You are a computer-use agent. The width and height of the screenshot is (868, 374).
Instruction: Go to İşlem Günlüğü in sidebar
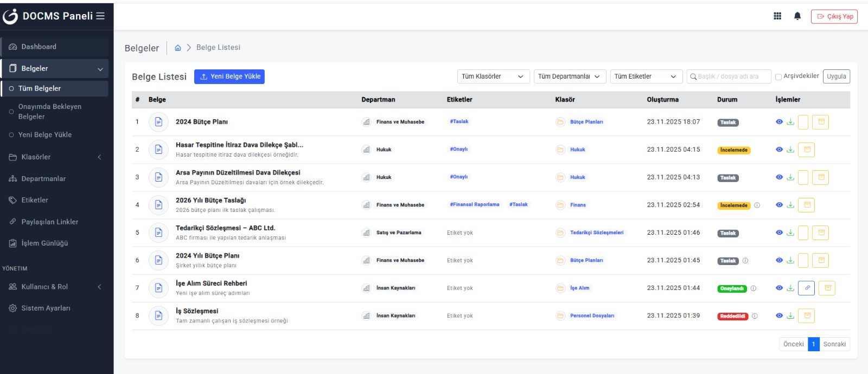(x=44, y=243)
